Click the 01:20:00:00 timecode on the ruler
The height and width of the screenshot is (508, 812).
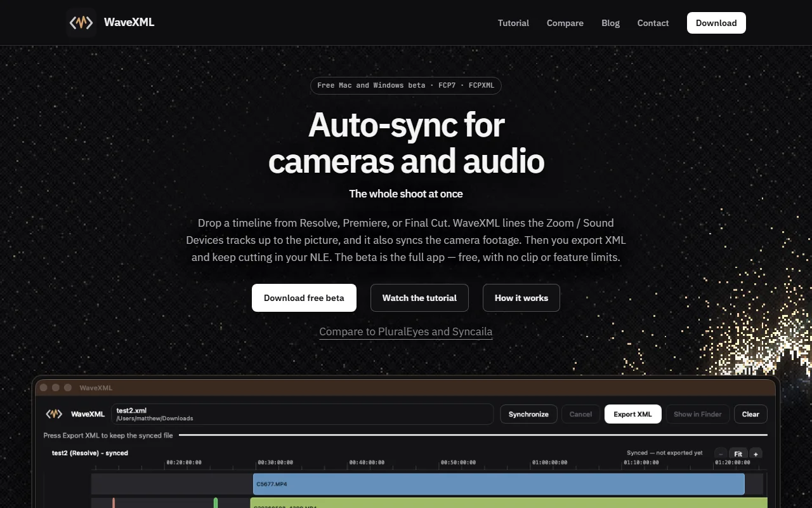pyautogui.click(x=733, y=462)
